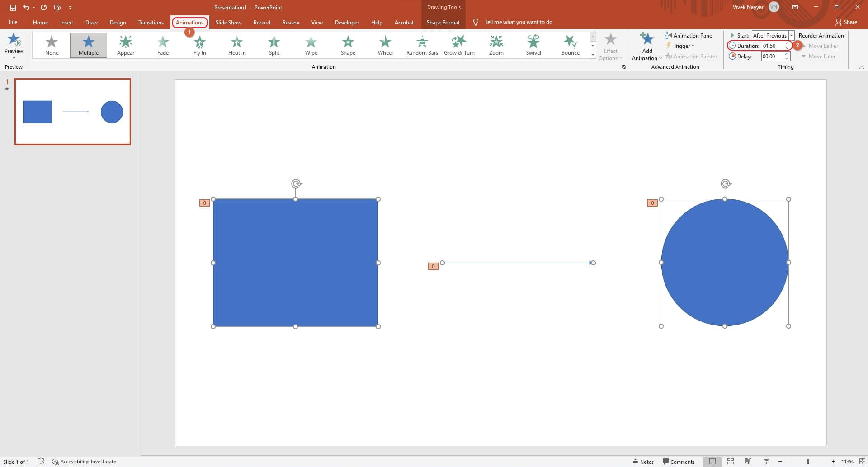868x467 pixels.
Task: Save the presentation with the Save icon
Action: click(13, 7)
